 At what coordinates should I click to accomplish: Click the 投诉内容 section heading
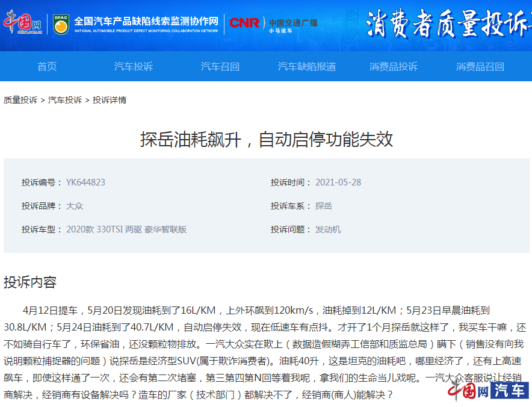click(x=30, y=282)
